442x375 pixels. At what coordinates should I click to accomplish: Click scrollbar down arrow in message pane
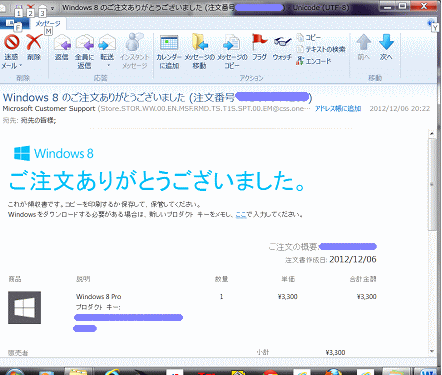pos(432,351)
